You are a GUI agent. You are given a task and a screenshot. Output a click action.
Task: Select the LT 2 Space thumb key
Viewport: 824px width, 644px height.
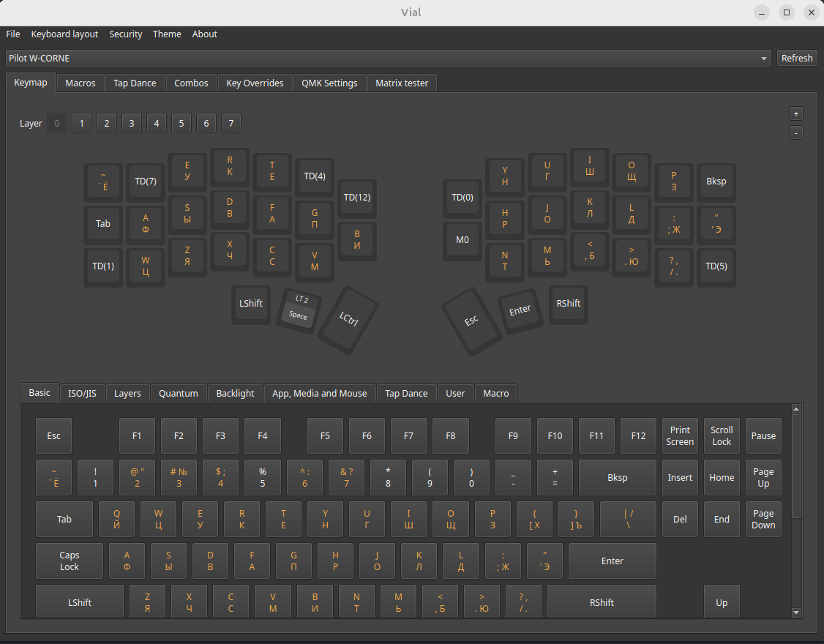pos(299,310)
